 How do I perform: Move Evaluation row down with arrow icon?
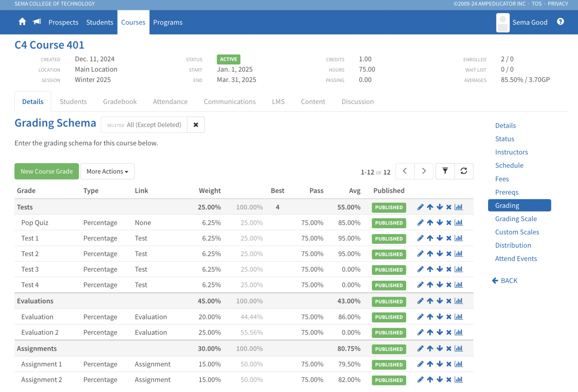439,317
